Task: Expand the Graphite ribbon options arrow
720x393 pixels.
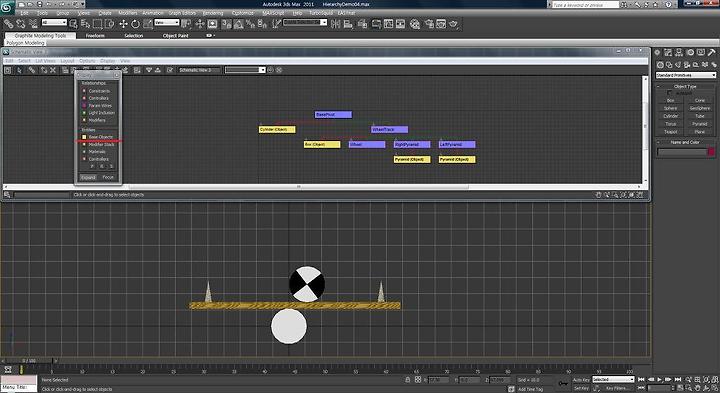Action: tap(210, 35)
